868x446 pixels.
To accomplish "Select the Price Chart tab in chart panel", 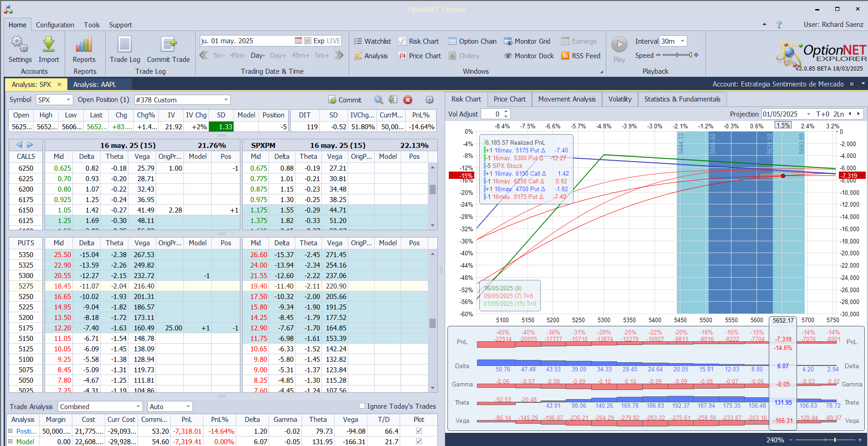I will [x=509, y=99].
